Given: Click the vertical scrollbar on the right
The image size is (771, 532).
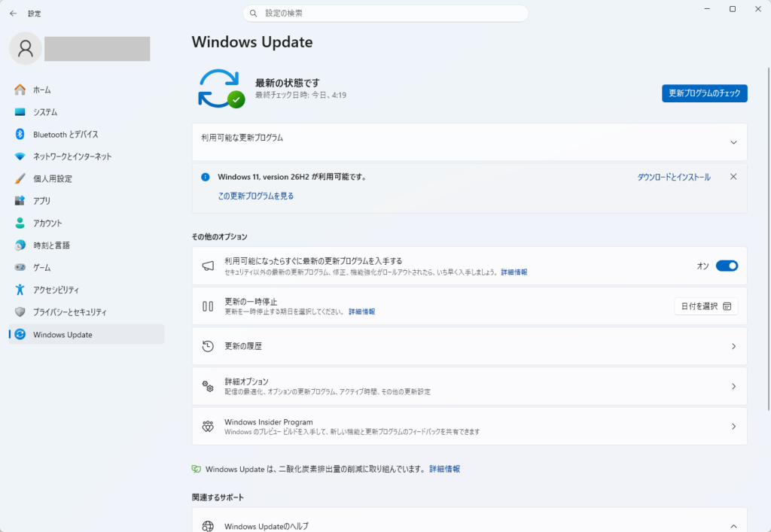Looking at the screenshot, I should pyautogui.click(x=769, y=239).
